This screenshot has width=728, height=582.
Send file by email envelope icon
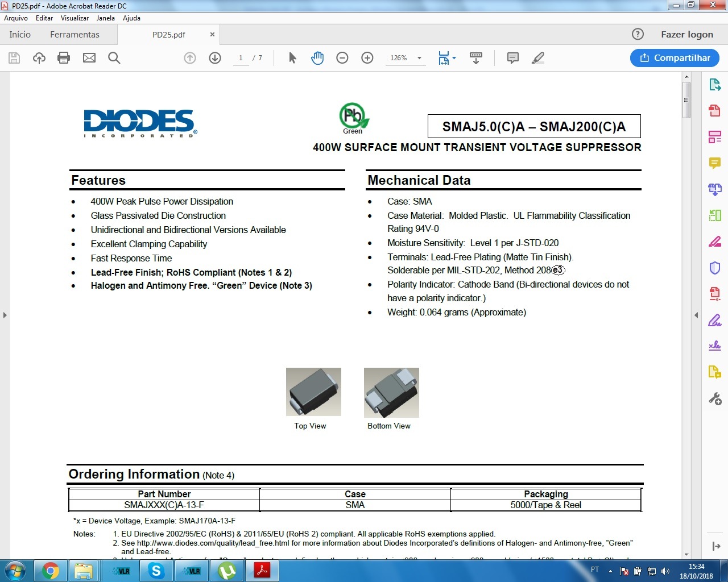pyautogui.click(x=89, y=58)
